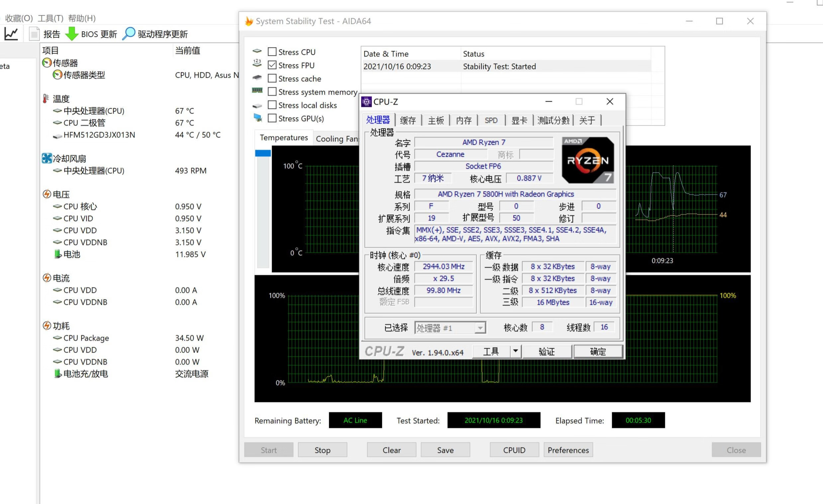The width and height of the screenshot is (823, 504).
Task: Click the 电池 battery icon under voltage
Action: click(58, 254)
